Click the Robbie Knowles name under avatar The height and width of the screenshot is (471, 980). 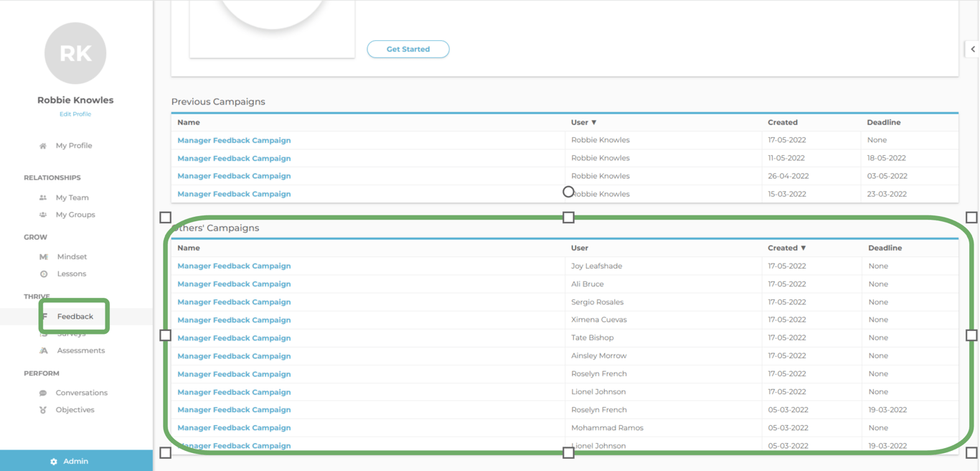(x=75, y=100)
